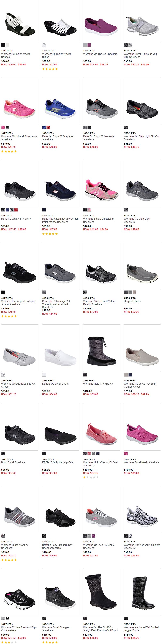Click the Mens Go Run 400 Generate link
Image resolution: width=166 pixels, height=644 pixels.
pos(99,138)
